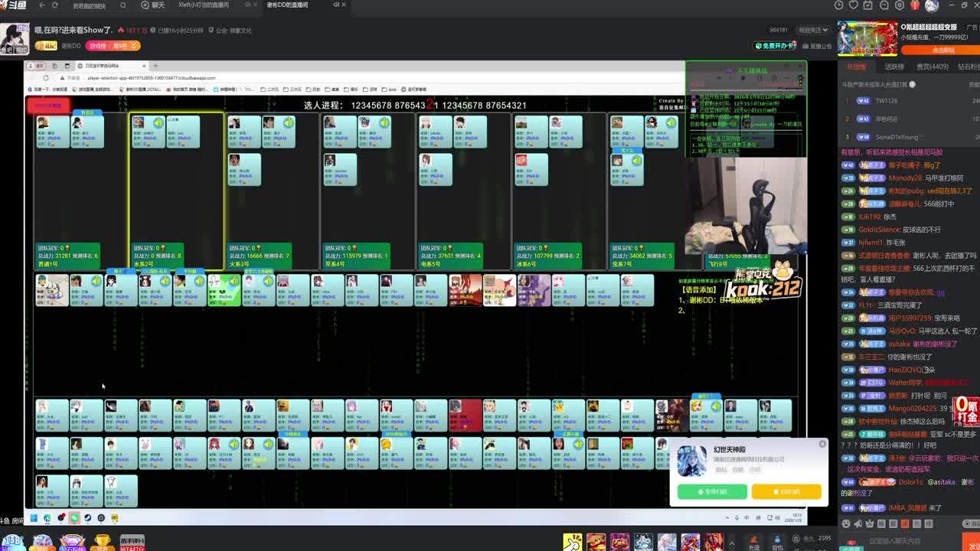The image size is (980, 551).
Task: Switch to the 活跃榜 tab
Action: (894, 67)
